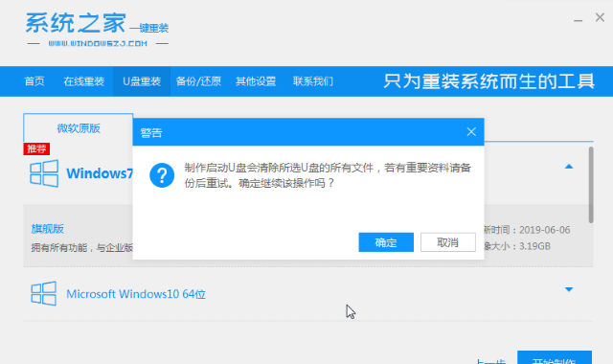
Task: Click the 2019-06-06 date text
Action: point(545,230)
